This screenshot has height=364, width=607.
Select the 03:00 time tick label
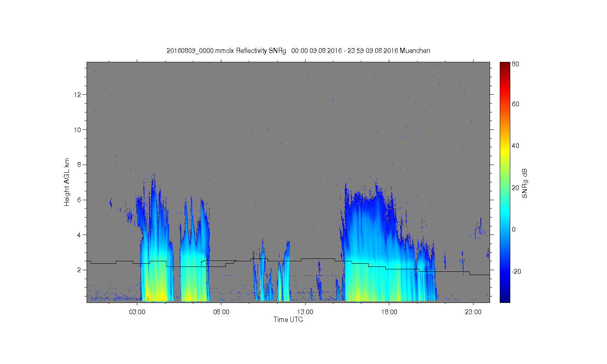click(137, 312)
